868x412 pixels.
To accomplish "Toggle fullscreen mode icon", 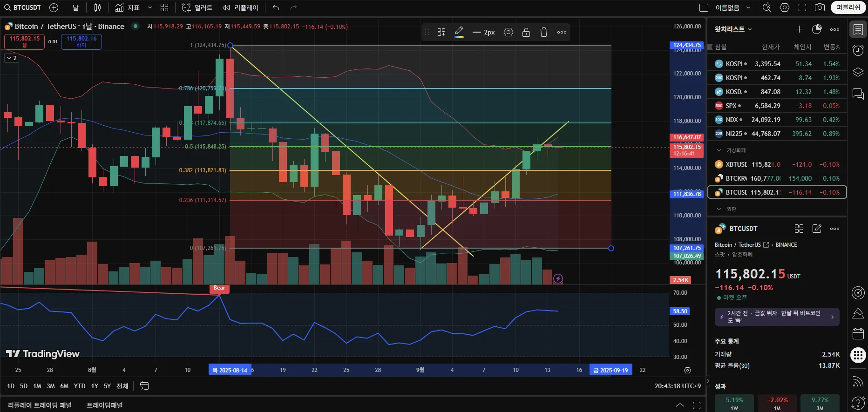I will coord(802,7).
